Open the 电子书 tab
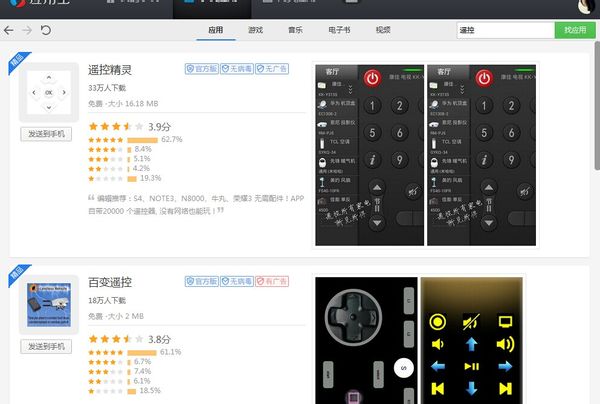Viewport: 600px width, 404px height. click(x=339, y=30)
